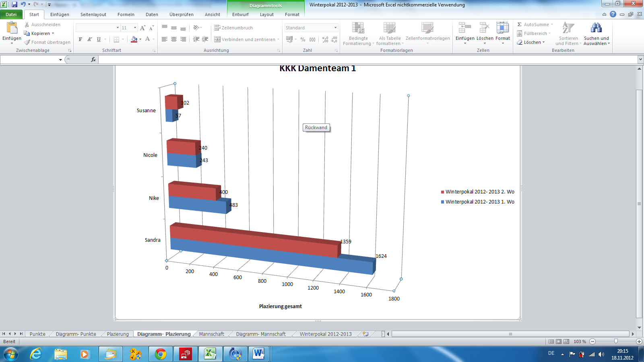Add a decimal place icon

coord(325,39)
